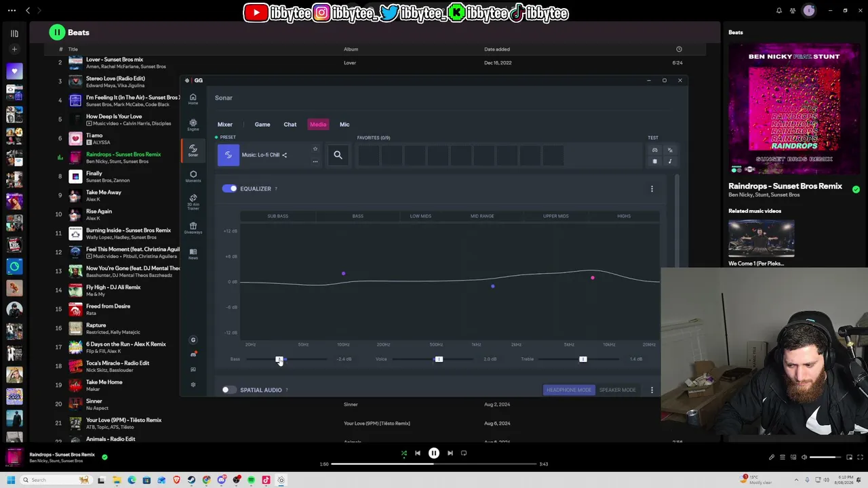This screenshot has height=488, width=868.
Task: Select the Highs band label in equalizer
Action: pos(624,216)
